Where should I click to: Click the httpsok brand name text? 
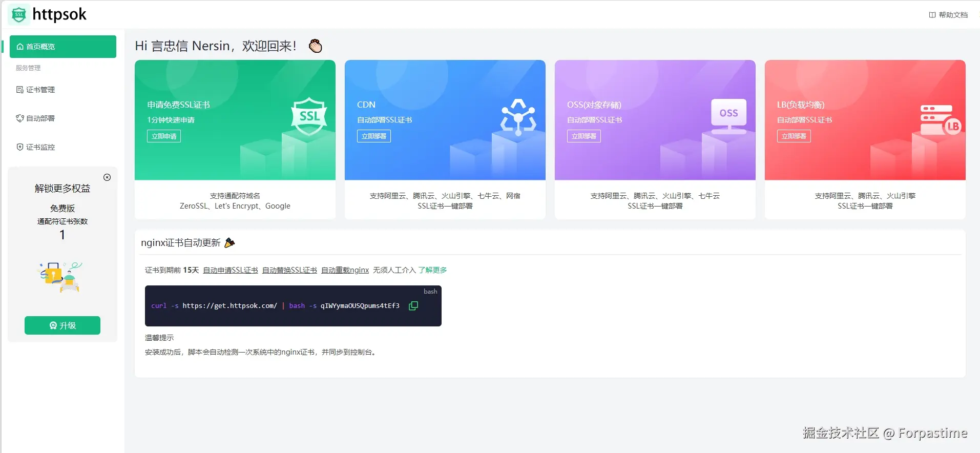[59, 14]
